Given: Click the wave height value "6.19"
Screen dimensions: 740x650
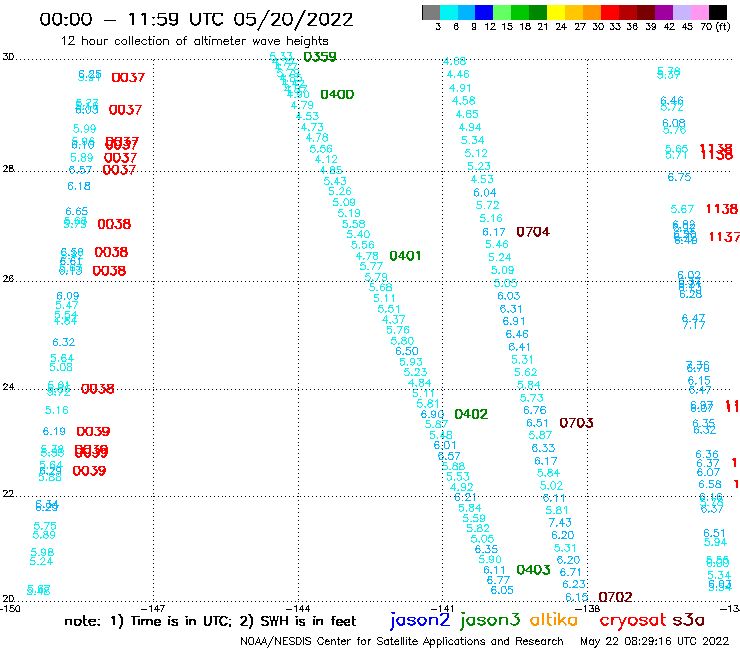Looking at the screenshot, I should (x=54, y=431).
